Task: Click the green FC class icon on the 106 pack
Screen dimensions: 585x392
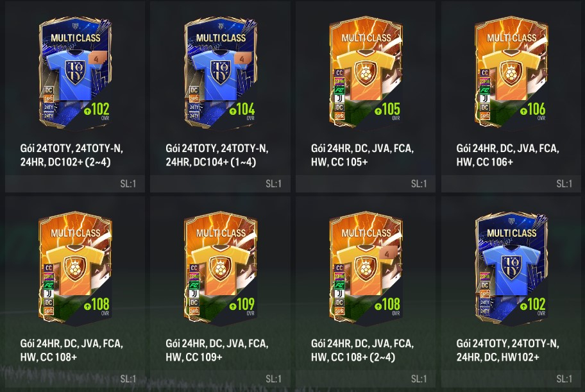Action: click(x=485, y=90)
